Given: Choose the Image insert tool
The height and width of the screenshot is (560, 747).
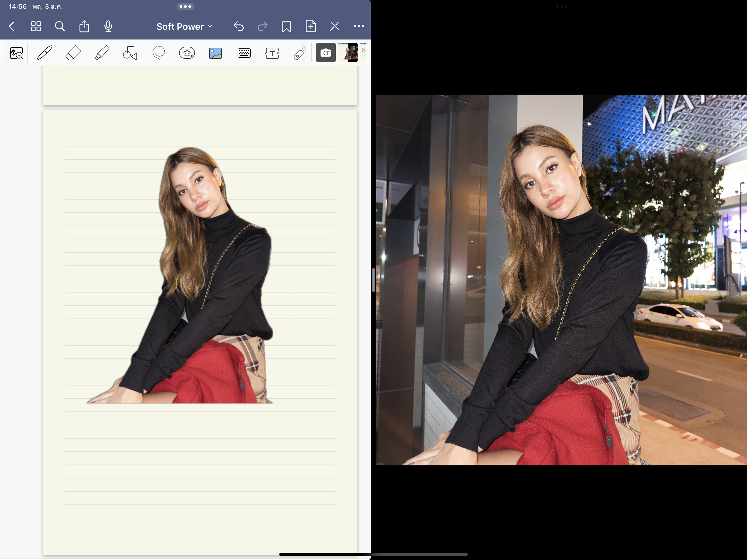Looking at the screenshot, I should coord(215,53).
